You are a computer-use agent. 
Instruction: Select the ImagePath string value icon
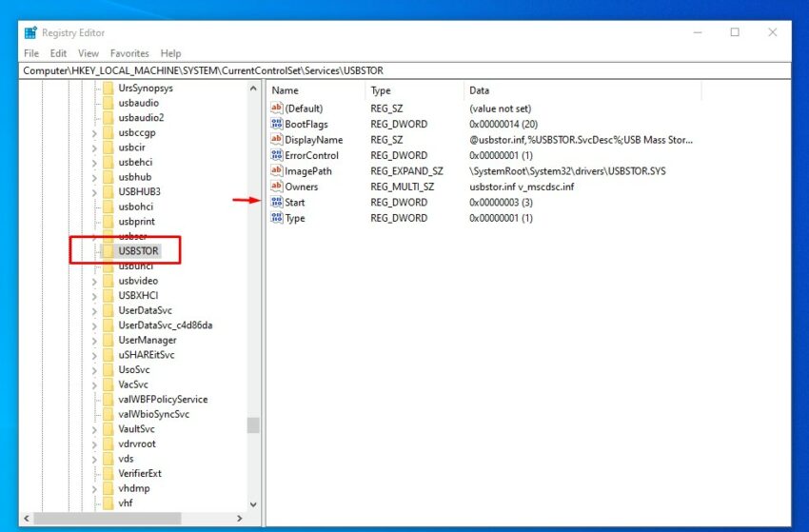click(277, 170)
